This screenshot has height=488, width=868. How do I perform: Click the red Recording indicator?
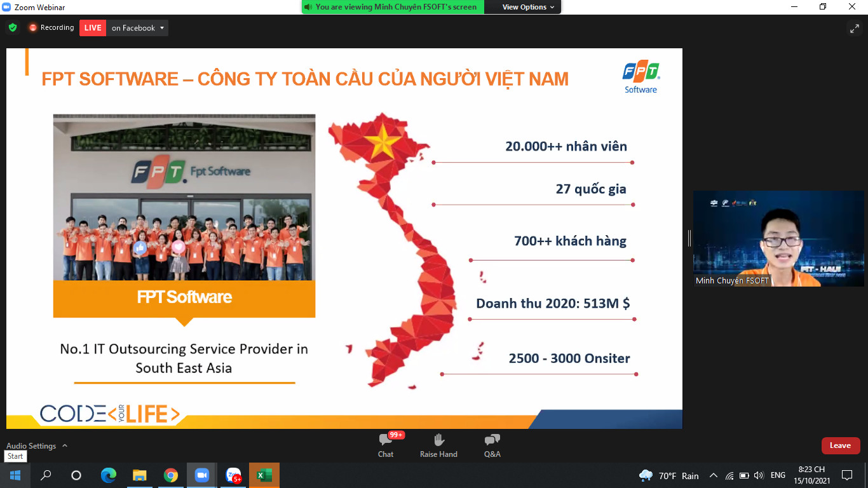click(51, 28)
